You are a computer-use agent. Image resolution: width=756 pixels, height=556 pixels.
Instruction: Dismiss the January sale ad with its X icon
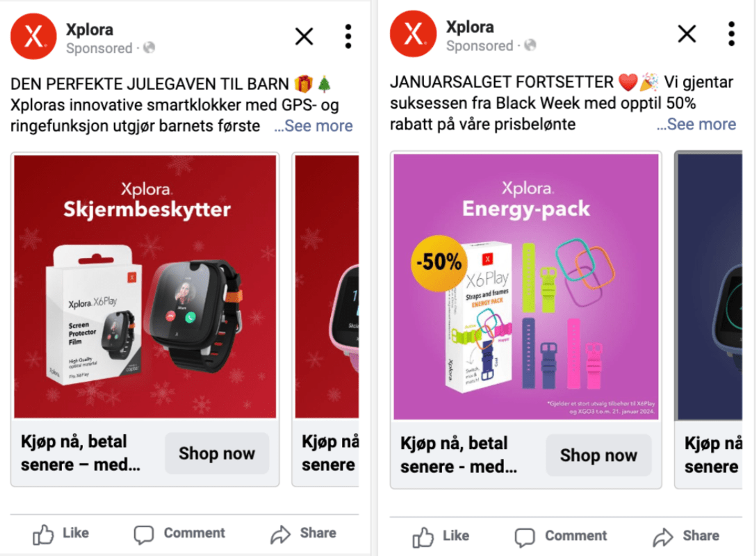click(687, 34)
